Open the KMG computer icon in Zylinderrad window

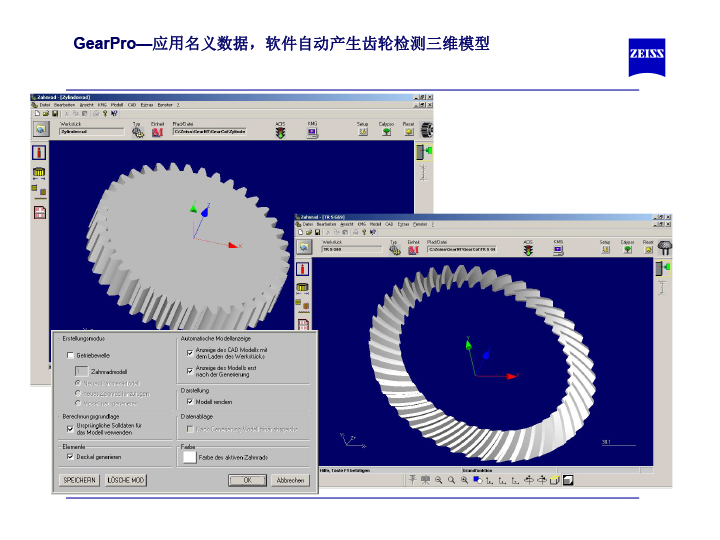point(312,132)
